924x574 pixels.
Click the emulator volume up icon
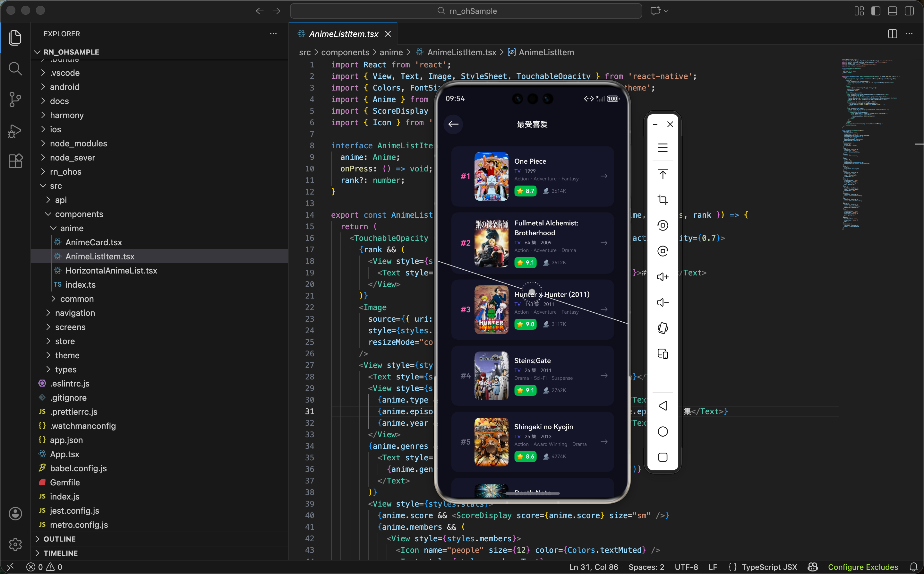coord(662,277)
